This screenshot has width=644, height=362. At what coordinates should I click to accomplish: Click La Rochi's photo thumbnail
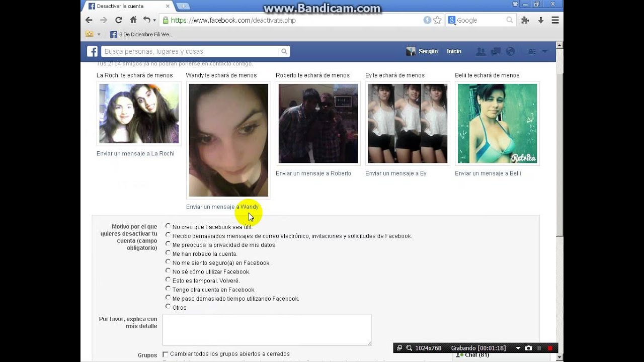click(139, 114)
